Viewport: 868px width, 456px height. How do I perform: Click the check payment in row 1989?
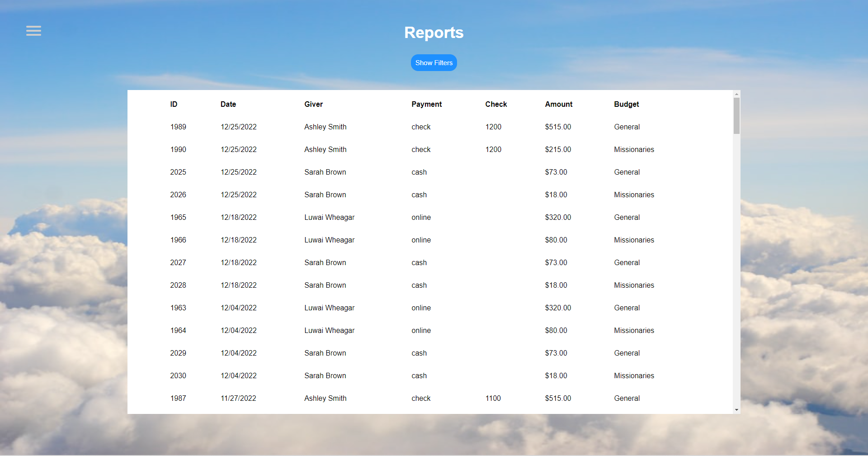tap(421, 127)
